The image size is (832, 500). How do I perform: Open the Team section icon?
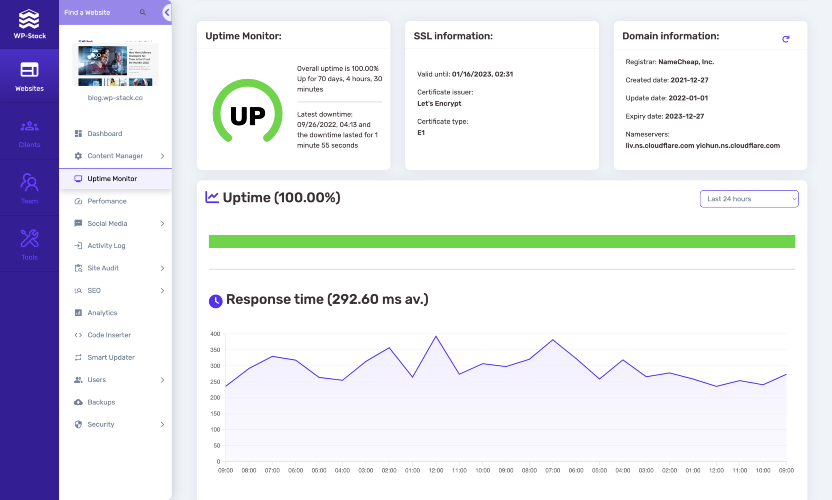pyautogui.click(x=29, y=182)
